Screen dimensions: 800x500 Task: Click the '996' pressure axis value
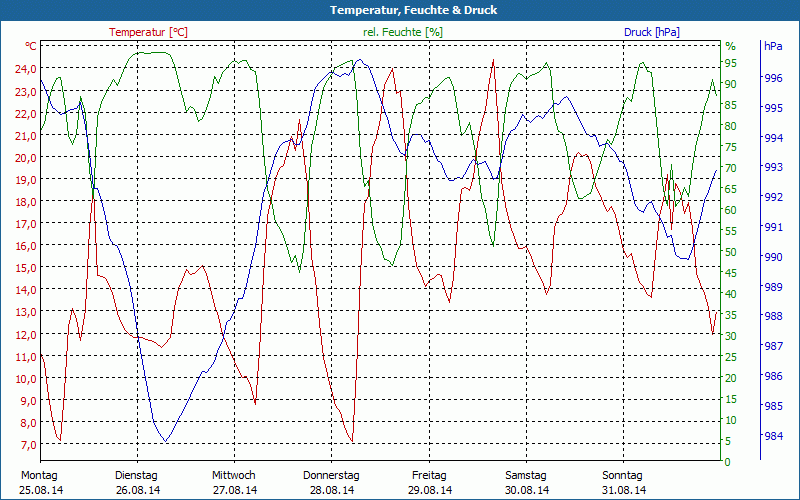tap(773, 78)
